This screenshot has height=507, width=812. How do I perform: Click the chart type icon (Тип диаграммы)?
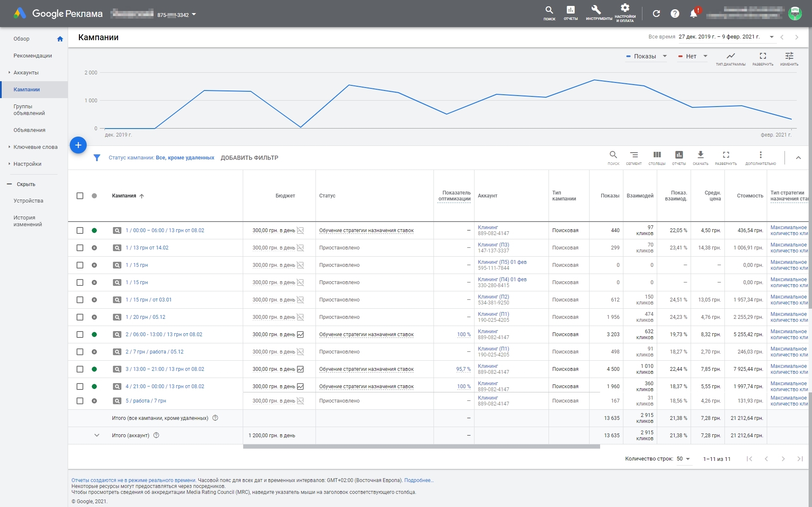pos(731,58)
